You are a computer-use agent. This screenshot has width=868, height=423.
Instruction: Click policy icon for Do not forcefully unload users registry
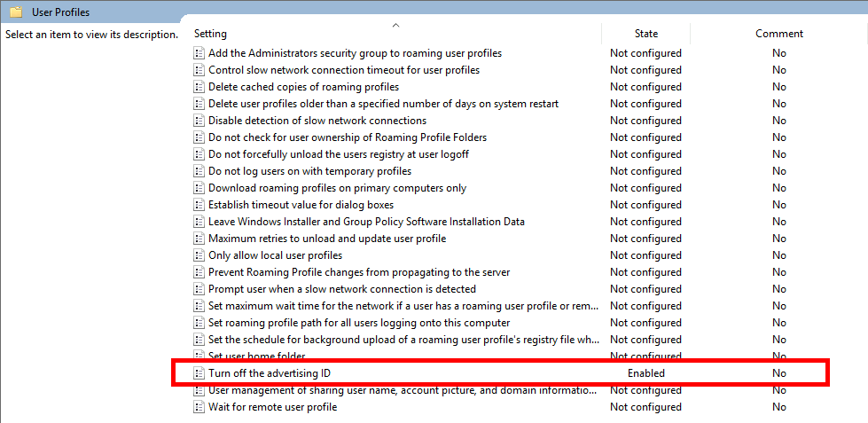pyautogui.click(x=199, y=154)
